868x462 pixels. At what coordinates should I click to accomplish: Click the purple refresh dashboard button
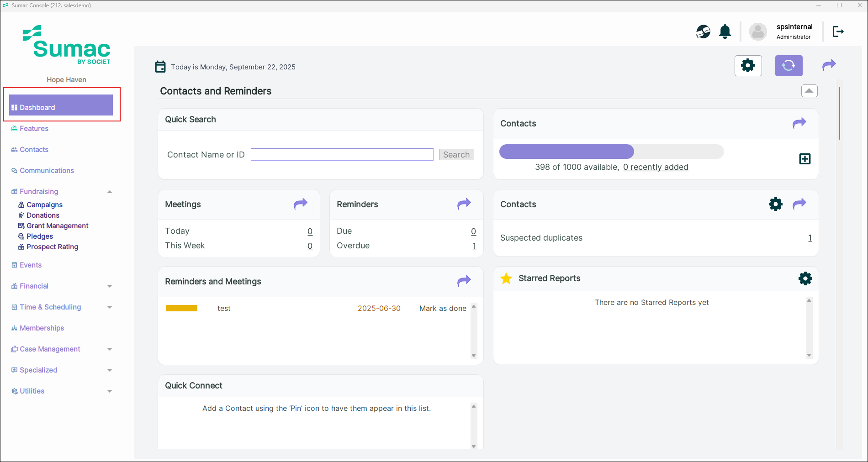(789, 66)
